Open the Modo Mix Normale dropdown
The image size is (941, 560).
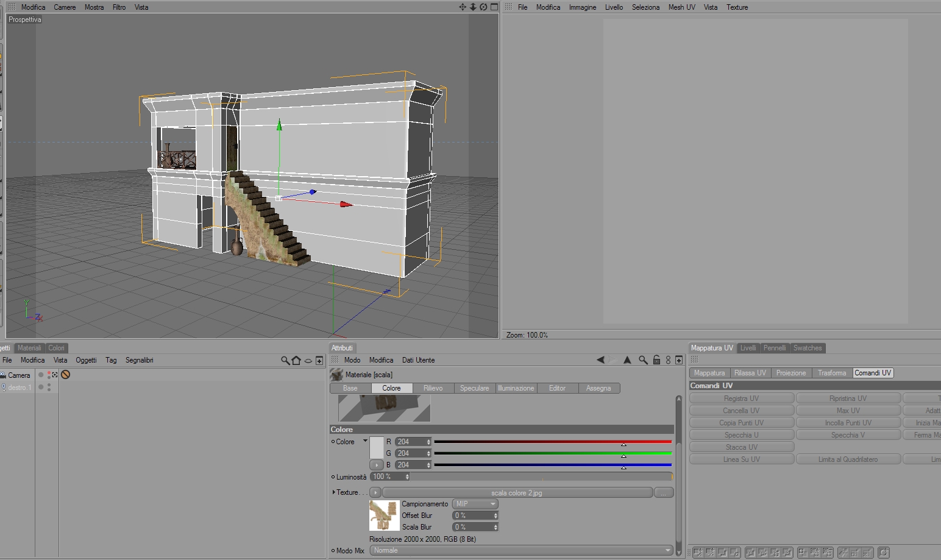click(x=522, y=551)
